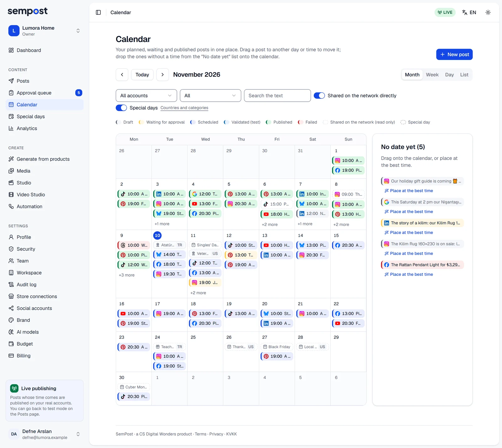The image size is (502, 448).
Task: Open Store connections
Action: (x=45, y=296)
